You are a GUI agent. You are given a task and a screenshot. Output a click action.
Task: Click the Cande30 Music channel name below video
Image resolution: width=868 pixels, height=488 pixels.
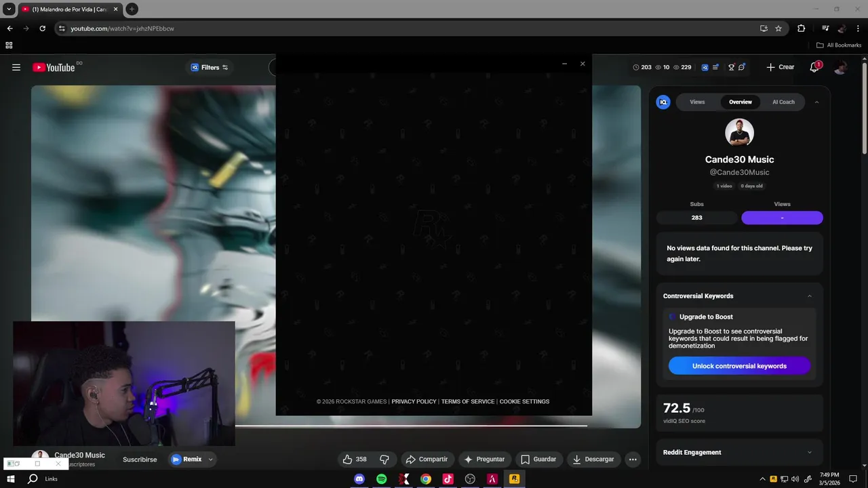(x=79, y=455)
